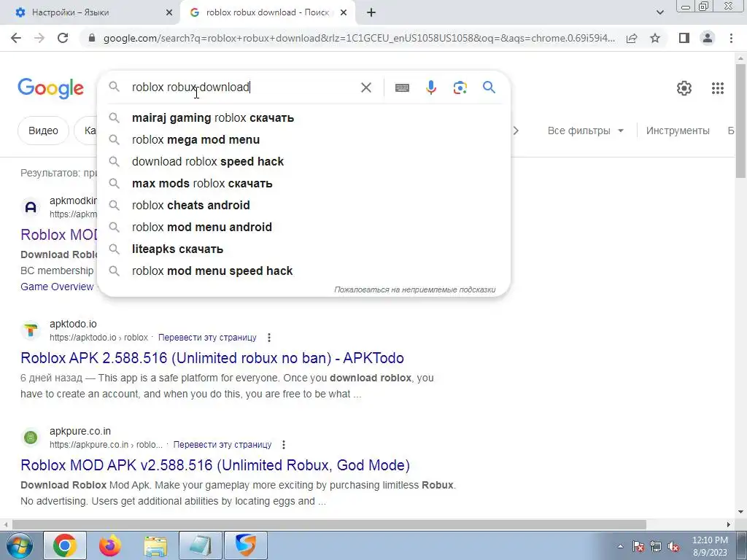The width and height of the screenshot is (747, 560).
Task: Click the vertical page scrollbar
Action: (741, 120)
